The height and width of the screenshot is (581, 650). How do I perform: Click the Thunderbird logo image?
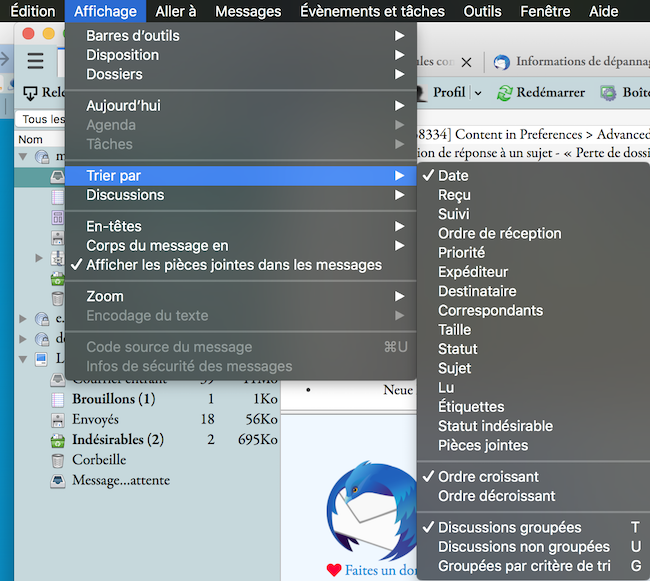tap(371, 510)
